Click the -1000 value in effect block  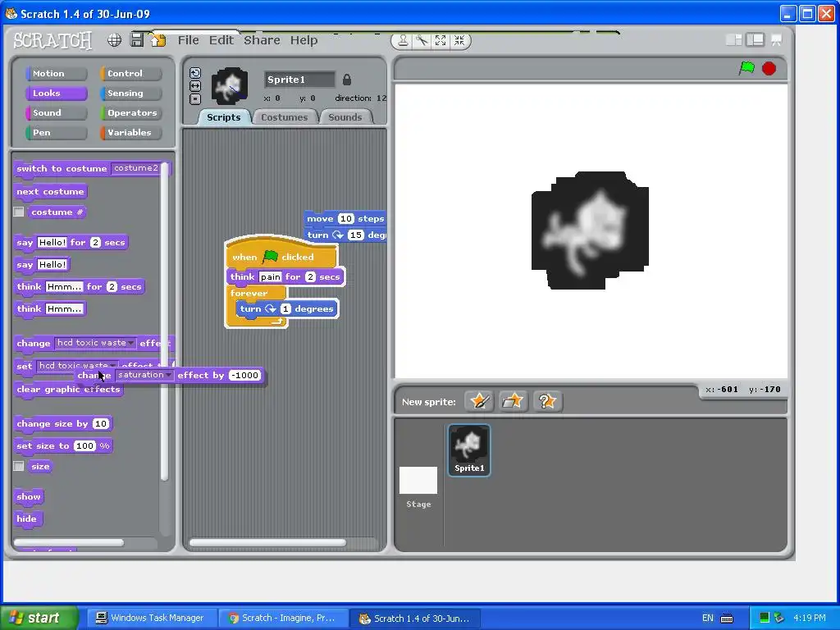pos(244,375)
